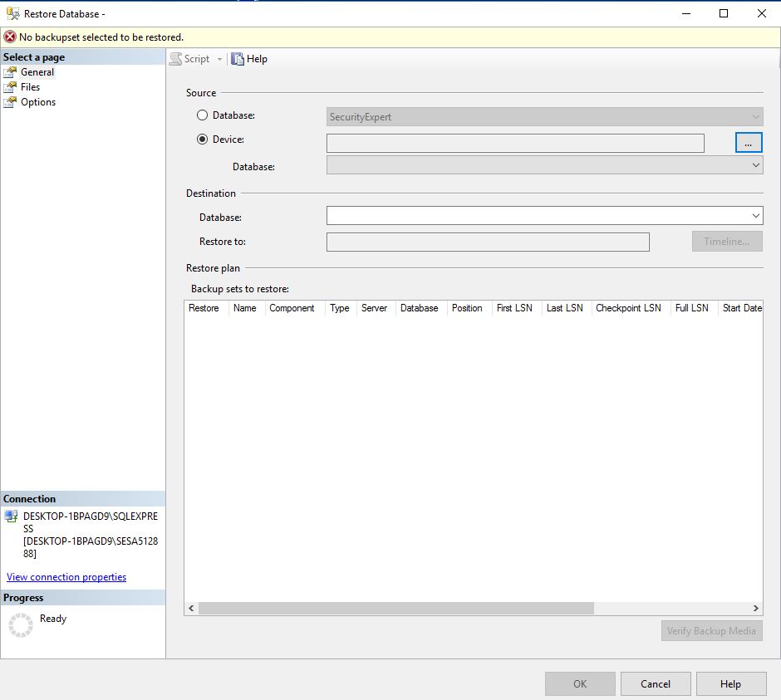The width and height of the screenshot is (781, 700).
Task: Click the Device path input field
Action: [x=515, y=144]
